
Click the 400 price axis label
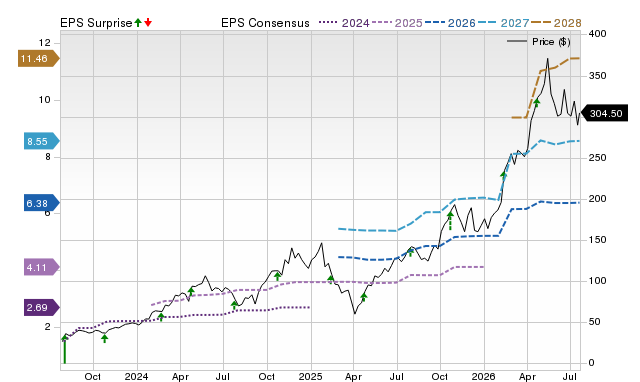(598, 34)
